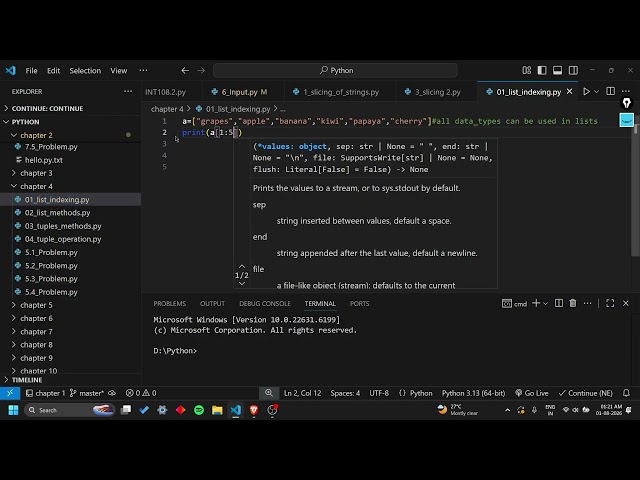Open hello.py.txt in the explorer
This screenshot has height=480, width=640.
pyautogui.click(x=70, y=160)
